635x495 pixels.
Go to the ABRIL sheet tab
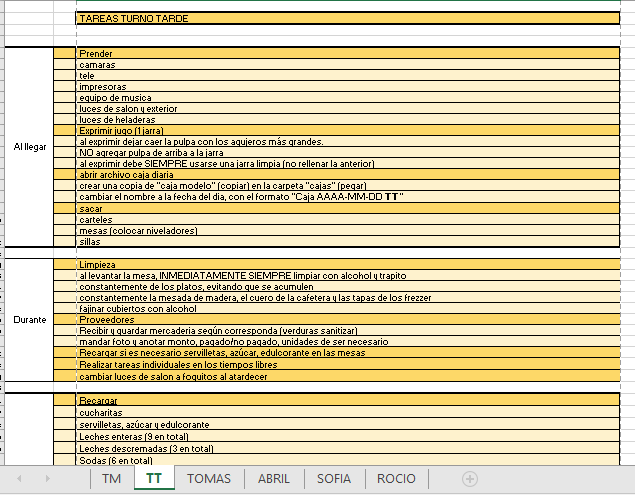(274, 479)
